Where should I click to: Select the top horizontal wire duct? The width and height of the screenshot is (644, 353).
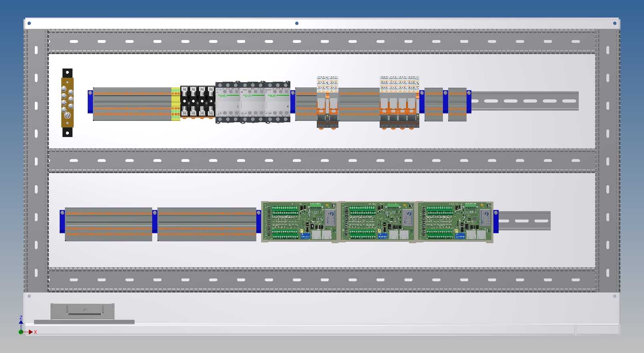(x=322, y=41)
